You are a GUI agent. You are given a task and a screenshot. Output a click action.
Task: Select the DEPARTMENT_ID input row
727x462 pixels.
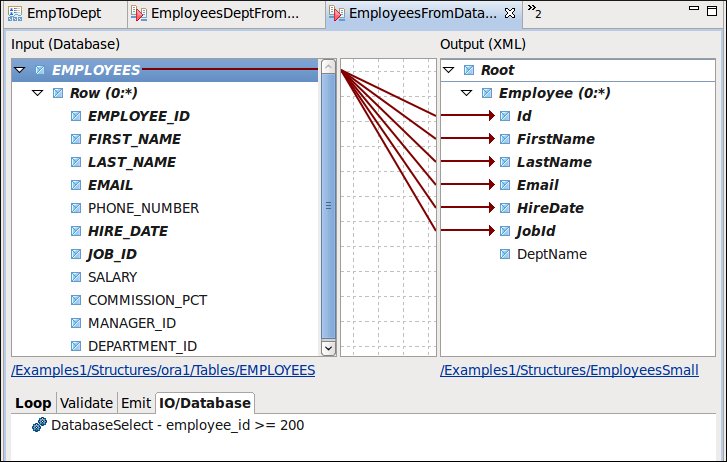tap(142, 346)
